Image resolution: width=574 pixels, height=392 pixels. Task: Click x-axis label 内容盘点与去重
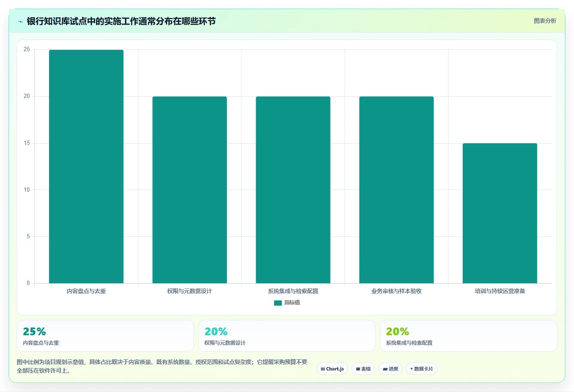pyautogui.click(x=86, y=291)
